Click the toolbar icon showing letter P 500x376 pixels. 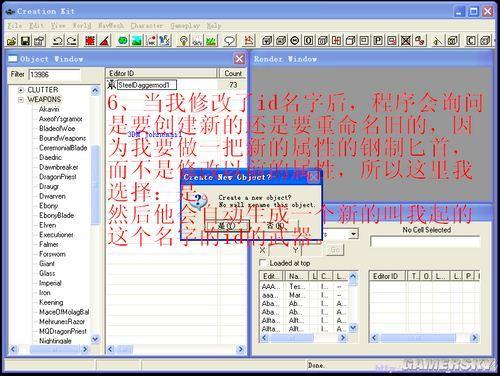378,41
